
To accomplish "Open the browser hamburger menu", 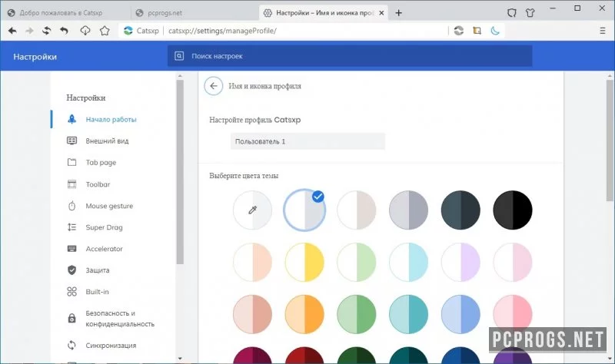I will coord(603,31).
